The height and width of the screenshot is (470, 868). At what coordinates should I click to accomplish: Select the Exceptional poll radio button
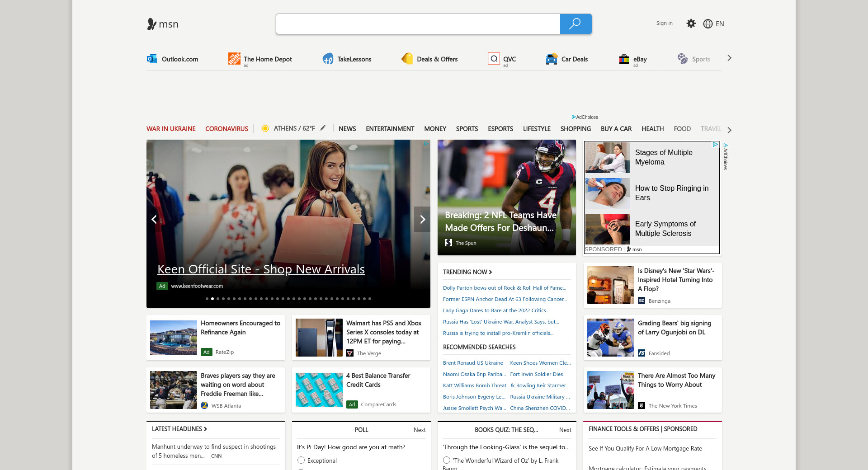point(301,460)
